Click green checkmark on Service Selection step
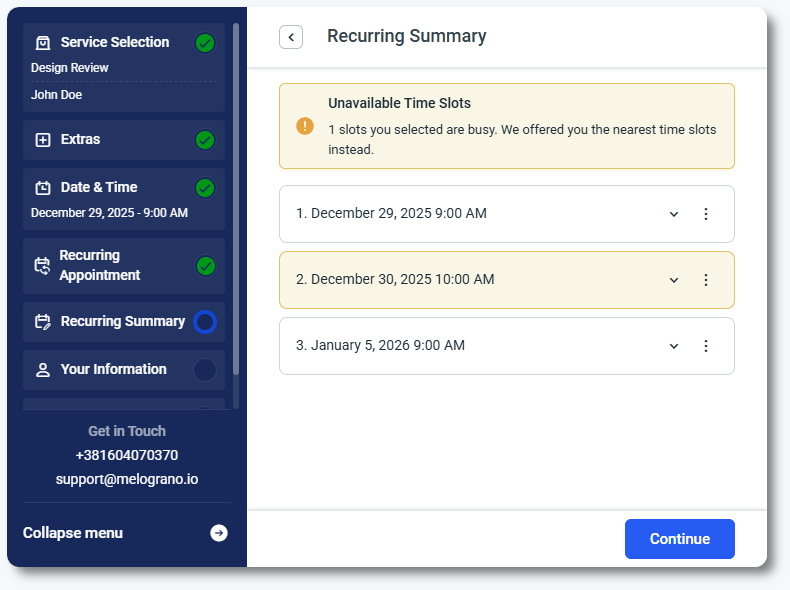This screenshot has width=790, height=590. point(205,43)
